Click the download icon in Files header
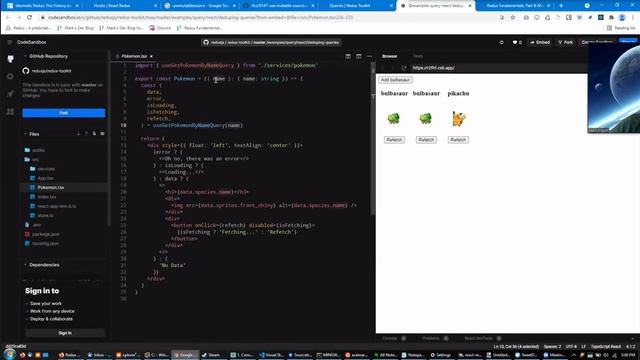This screenshot has height=360, width=640. (x=78, y=134)
